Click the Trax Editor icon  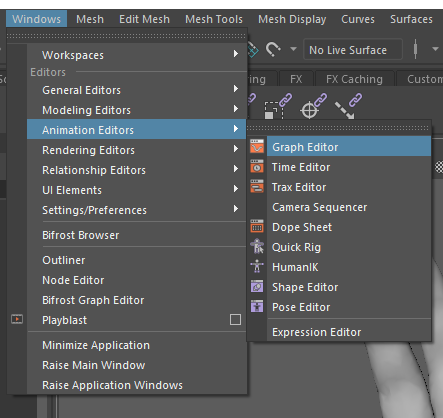(x=257, y=186)
